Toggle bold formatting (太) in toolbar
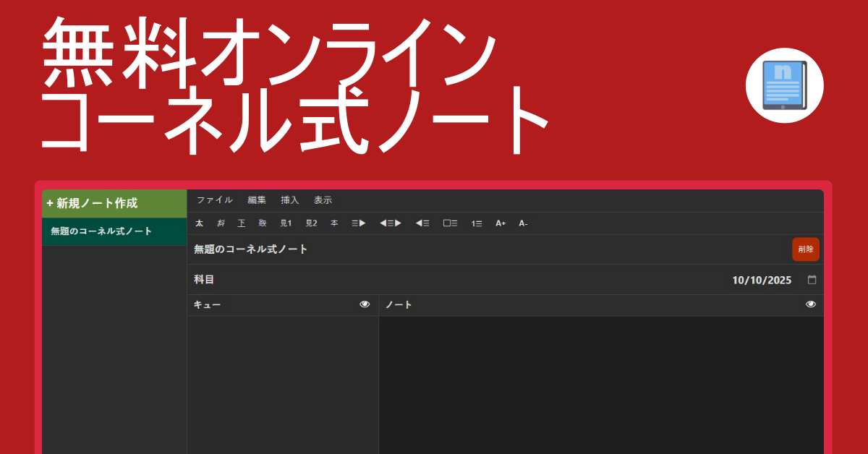Viewport: 868px width, 454px height. [199, 223]
